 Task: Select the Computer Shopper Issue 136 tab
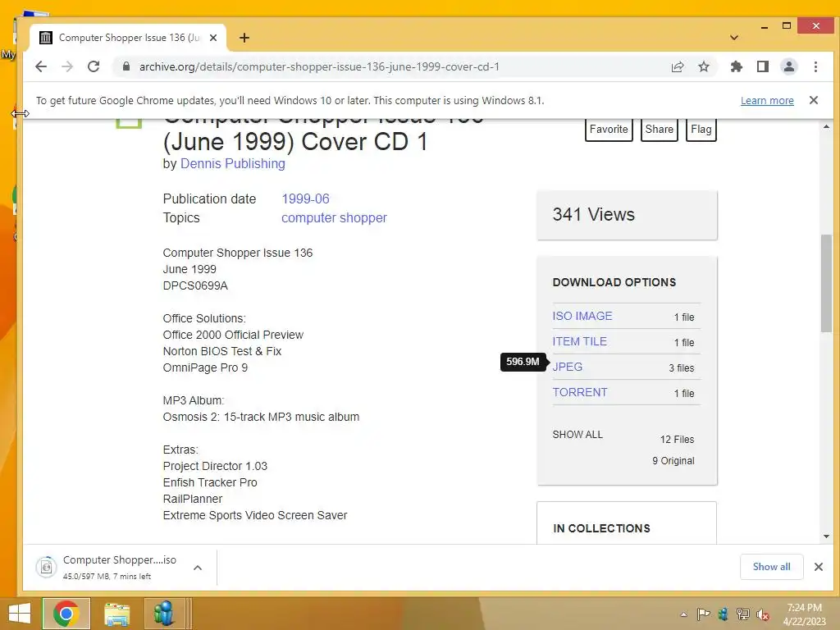click(x=128, y=38)
